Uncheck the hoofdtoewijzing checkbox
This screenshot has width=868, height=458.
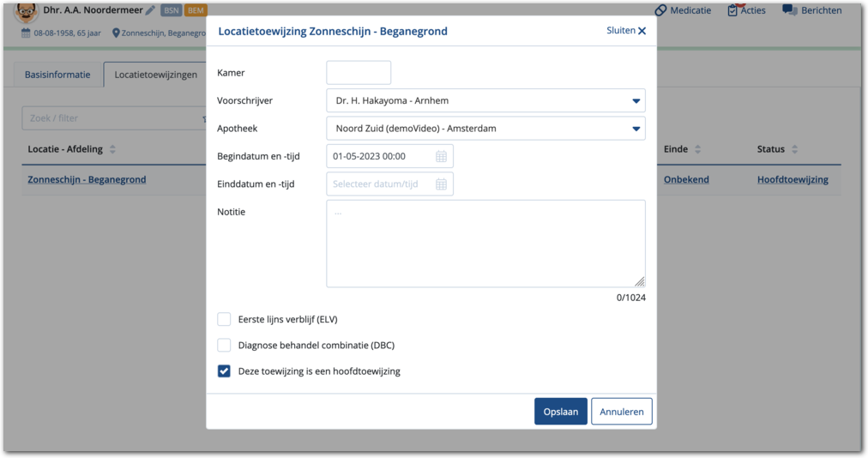coord(224,371)
